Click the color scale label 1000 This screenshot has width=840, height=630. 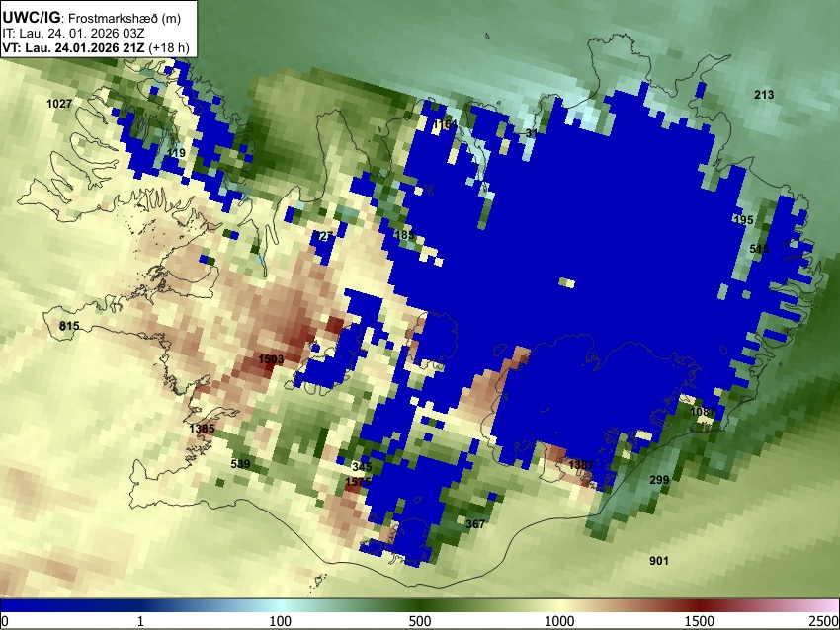pyautogui.click(x=559, y=621)
